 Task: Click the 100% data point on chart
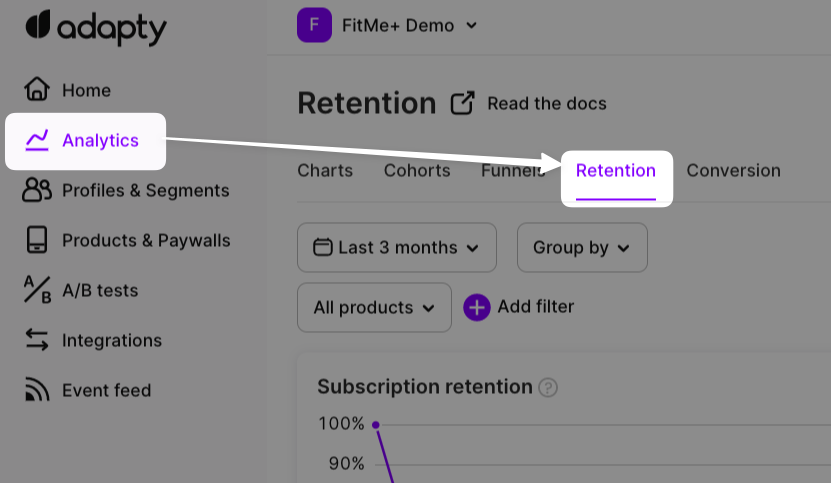coord(376,425)
